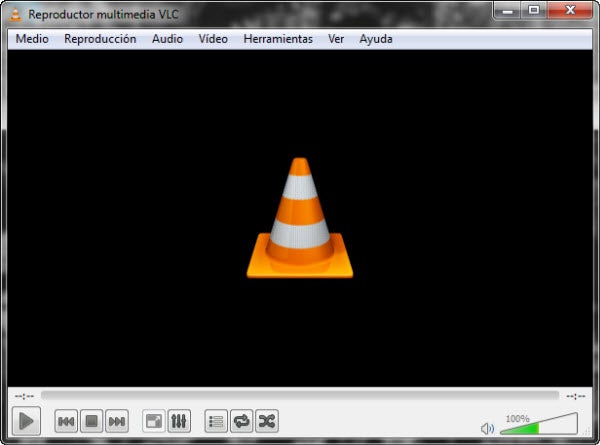The width and height of the screenshot is (600, 445).
Task: Stop playback with the stop button
Action: [91, 422]
